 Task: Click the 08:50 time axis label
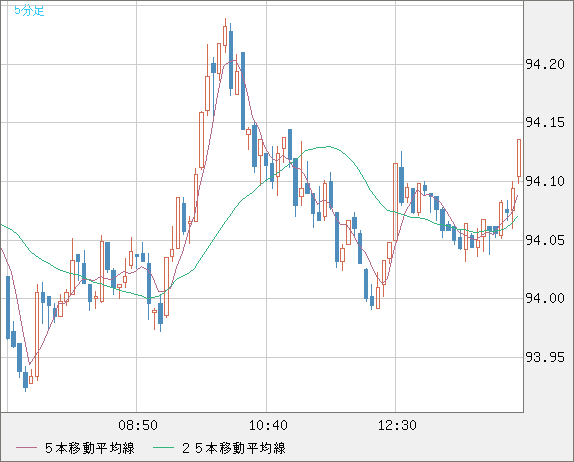pos(138,425)
